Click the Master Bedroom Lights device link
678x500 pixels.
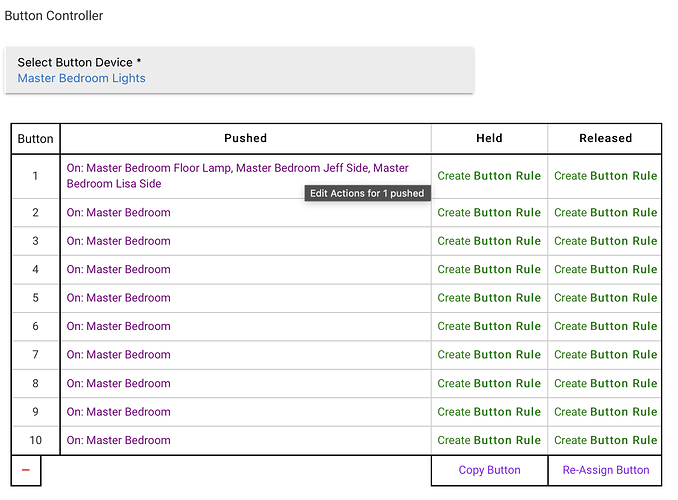pos(81,78)
